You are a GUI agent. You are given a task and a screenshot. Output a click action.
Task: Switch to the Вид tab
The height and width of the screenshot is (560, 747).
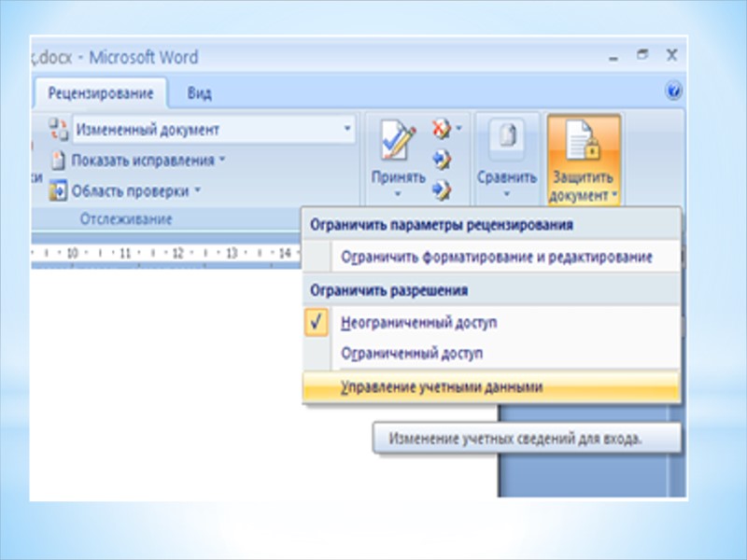click(x=199, y=93)
